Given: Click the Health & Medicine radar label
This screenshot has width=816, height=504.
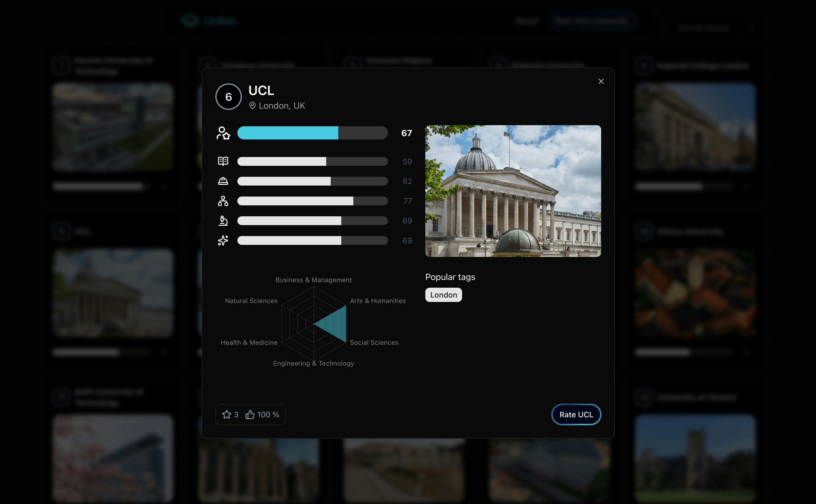Looking at the screenshot, I should tap(249, 342).
